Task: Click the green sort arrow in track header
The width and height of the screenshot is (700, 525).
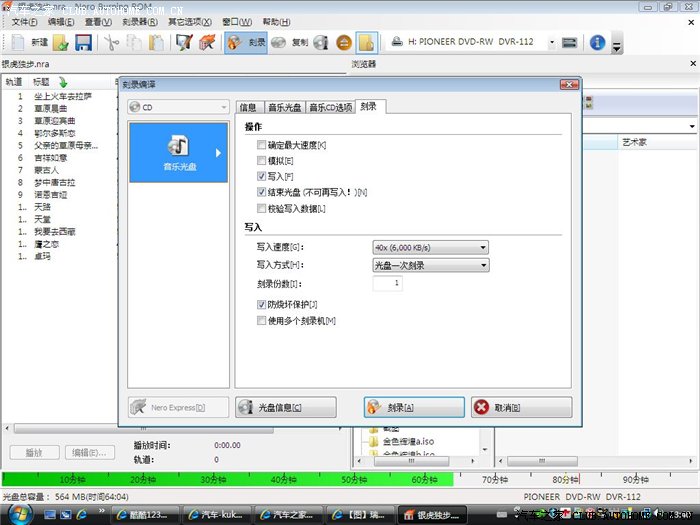Action: pos(63,82)
